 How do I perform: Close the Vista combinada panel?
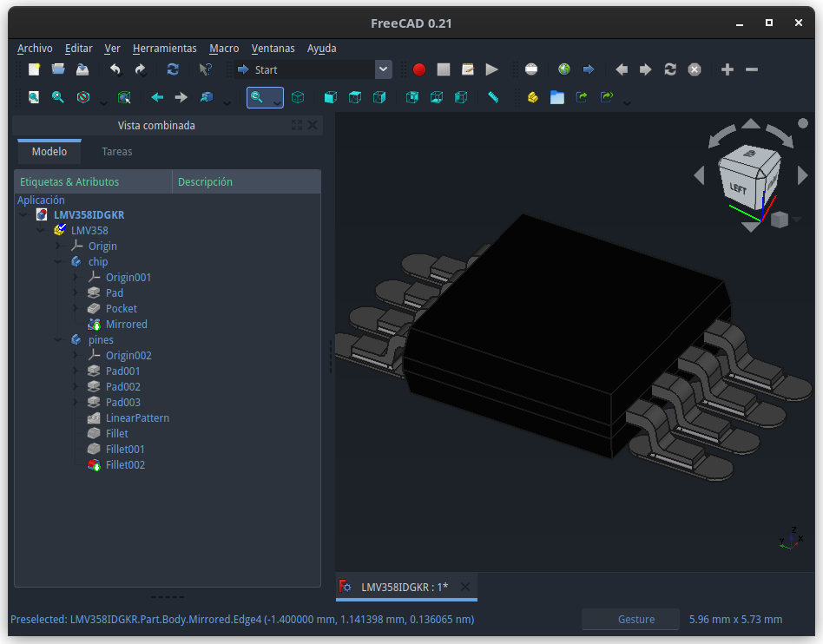(313, 125)
